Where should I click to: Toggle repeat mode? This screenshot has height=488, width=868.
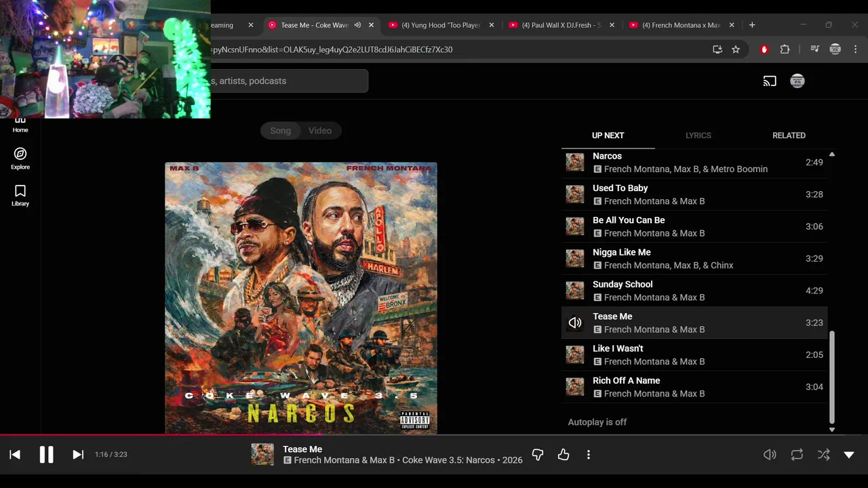797,455
